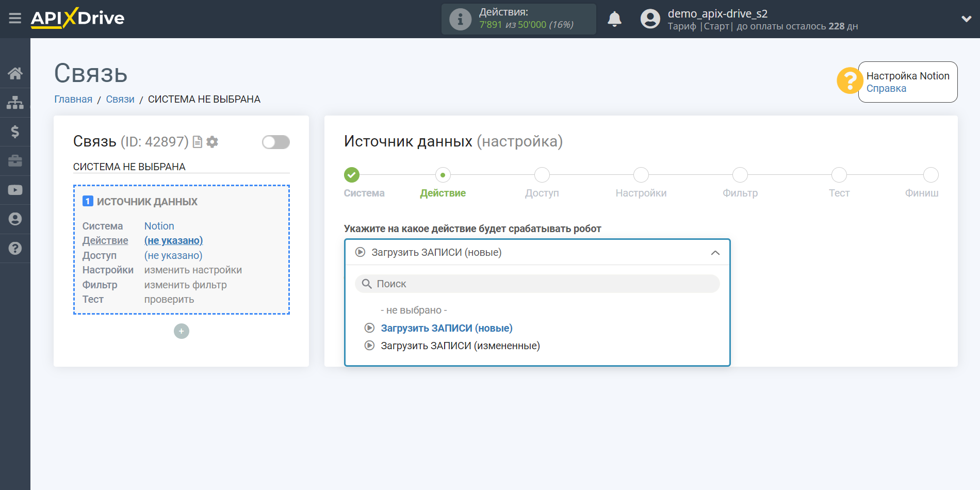
Task: Click the demo_apix-drive_s2 username
Action: 717,13
